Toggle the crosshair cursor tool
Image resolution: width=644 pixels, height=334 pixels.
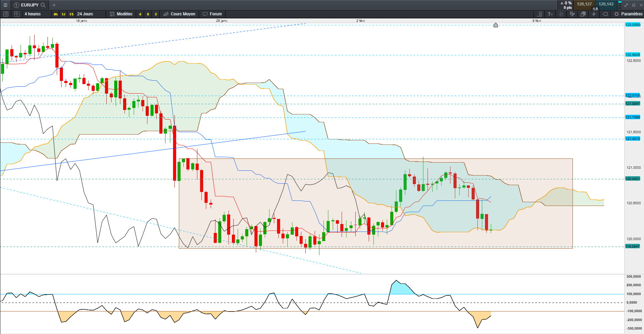click(561, 14)
